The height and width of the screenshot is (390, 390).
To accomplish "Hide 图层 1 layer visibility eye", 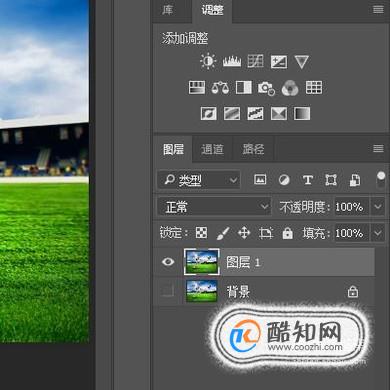I will point(168,262).
